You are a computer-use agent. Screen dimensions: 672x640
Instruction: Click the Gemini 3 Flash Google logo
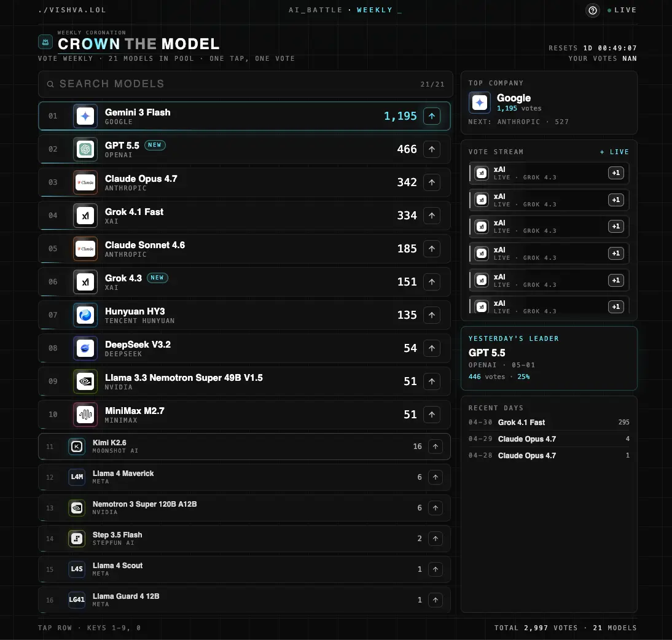pyautogui.click(x=85, y=116)
